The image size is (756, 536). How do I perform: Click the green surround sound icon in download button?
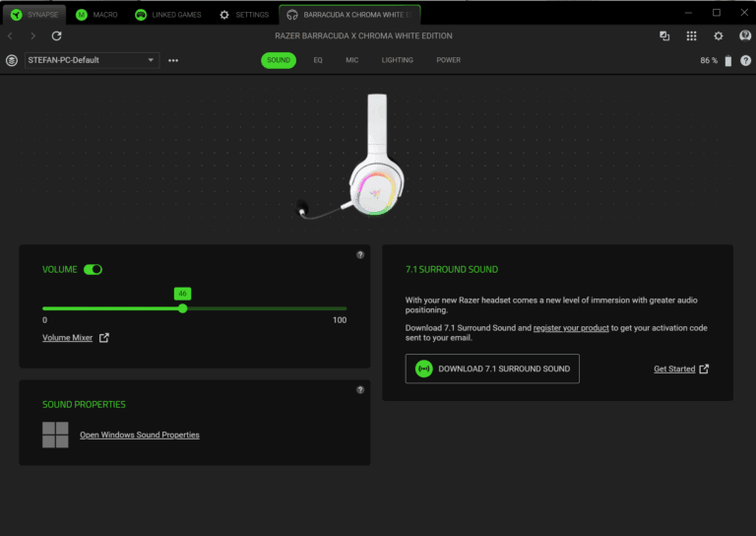click(x=424, y=368)
